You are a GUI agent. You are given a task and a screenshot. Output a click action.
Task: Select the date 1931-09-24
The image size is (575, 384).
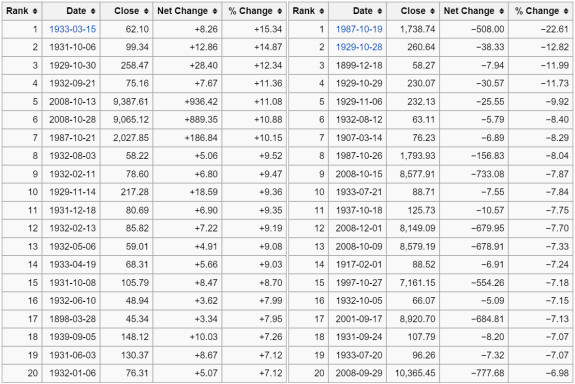tap(359, 337)
